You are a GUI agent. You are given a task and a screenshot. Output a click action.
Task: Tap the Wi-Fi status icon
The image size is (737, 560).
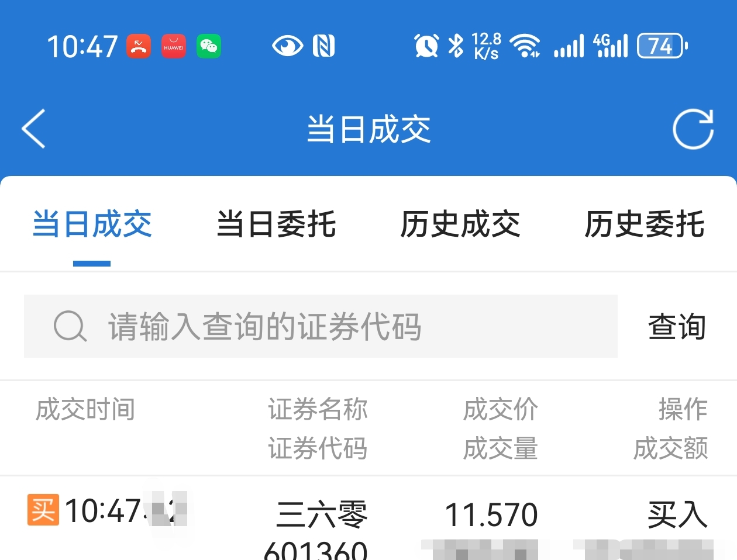(x=525, y=46)
